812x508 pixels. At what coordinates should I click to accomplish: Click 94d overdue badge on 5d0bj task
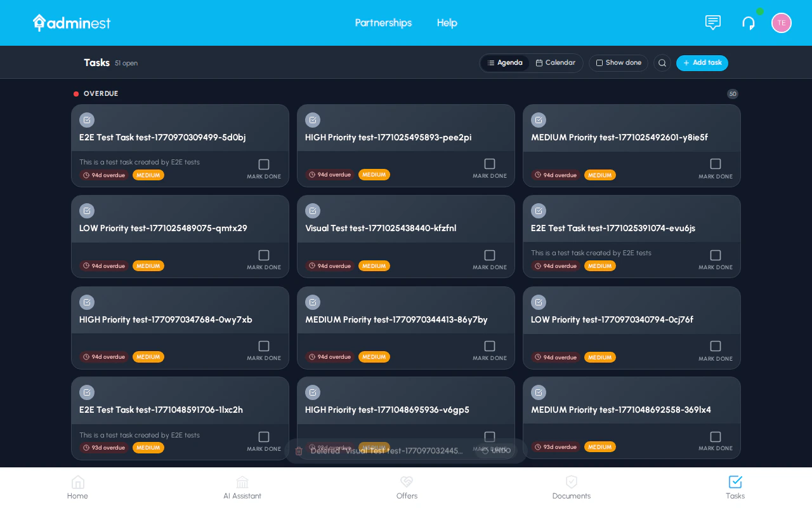click(x=104, y=175)
